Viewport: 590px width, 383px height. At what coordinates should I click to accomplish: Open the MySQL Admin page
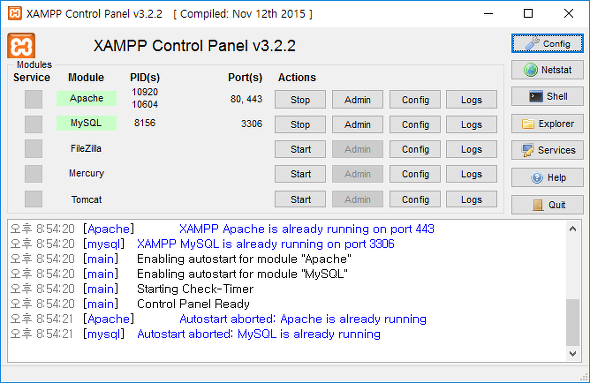(x=357, y=125)
